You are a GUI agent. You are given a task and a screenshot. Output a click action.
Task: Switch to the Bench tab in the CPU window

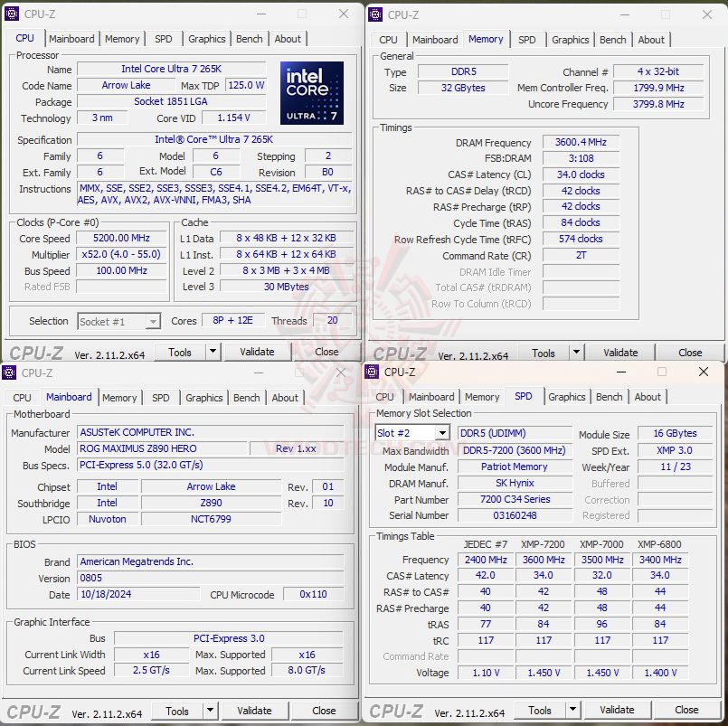pyautogui.click(x=250, y=39)
